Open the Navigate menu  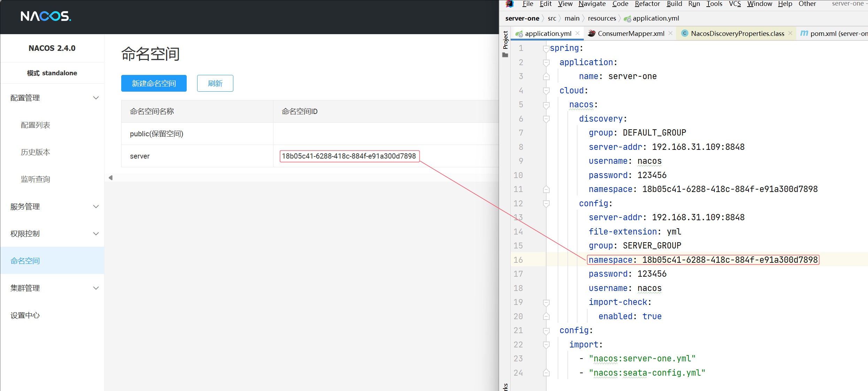(x=592, y=4)
